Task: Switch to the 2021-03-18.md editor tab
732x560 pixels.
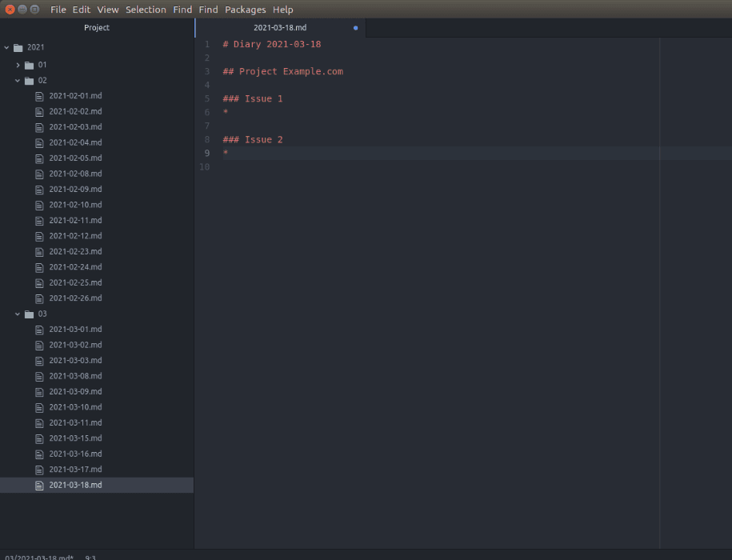Action: 280,28
